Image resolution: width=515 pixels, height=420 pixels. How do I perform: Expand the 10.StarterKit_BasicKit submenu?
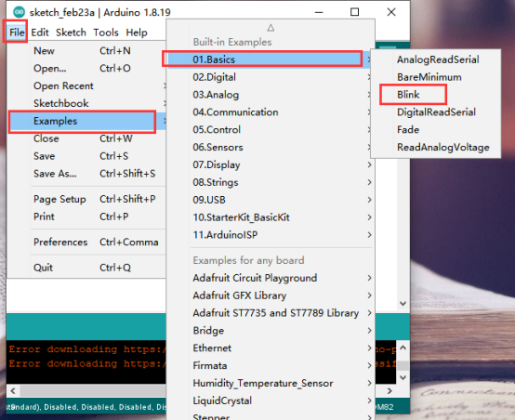click(x=271, y=217)
